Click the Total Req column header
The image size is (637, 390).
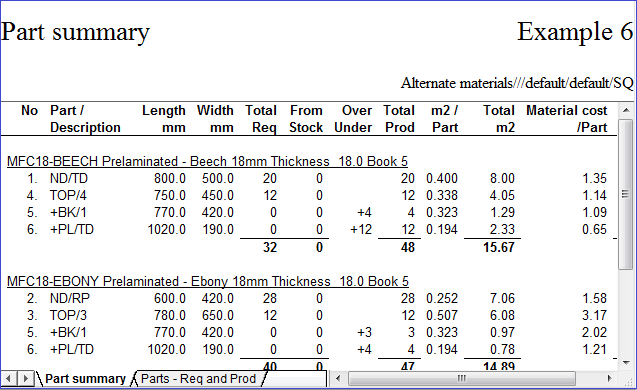261,119
